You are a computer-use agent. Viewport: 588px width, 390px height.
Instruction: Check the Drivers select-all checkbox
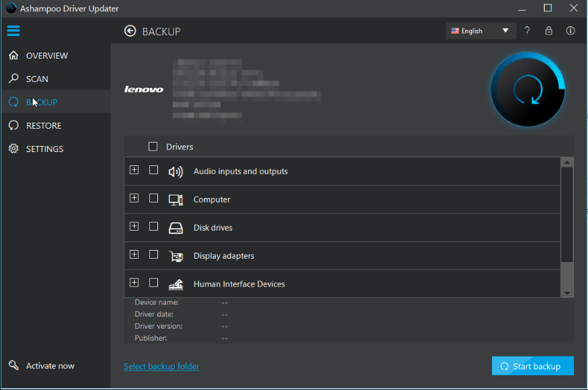(153, 147)
